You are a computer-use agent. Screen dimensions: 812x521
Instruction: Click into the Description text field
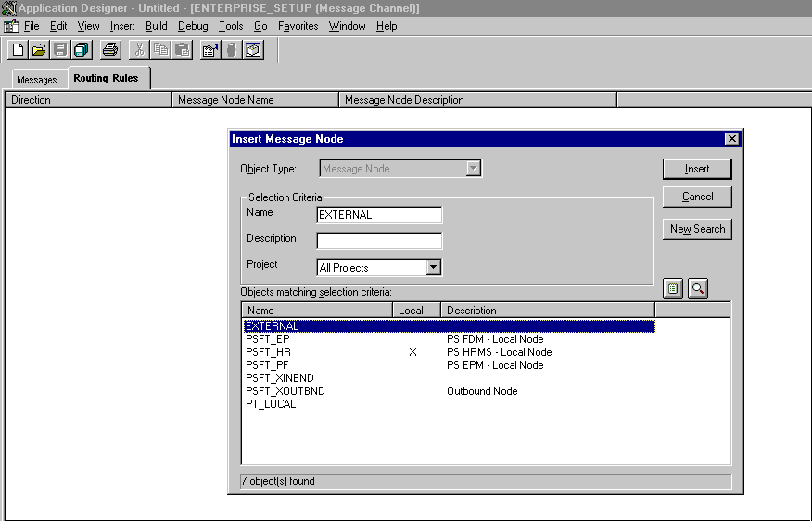379,241
